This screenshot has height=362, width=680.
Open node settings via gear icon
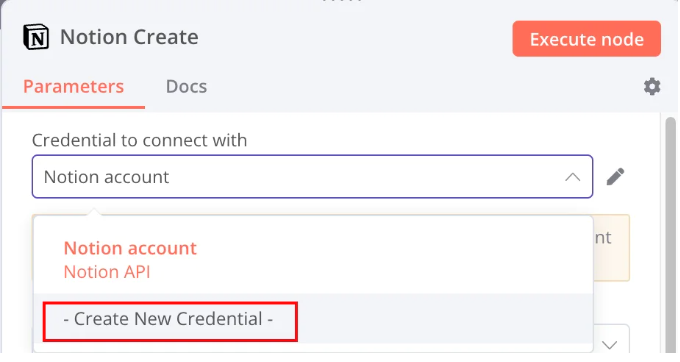coord(652,87)
